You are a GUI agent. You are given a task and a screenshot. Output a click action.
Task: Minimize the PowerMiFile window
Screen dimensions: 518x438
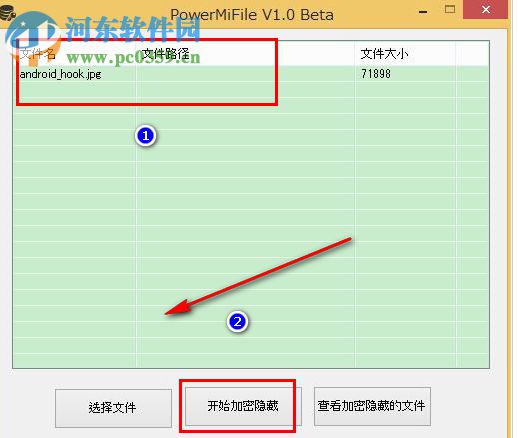click(x=423, y=12)
